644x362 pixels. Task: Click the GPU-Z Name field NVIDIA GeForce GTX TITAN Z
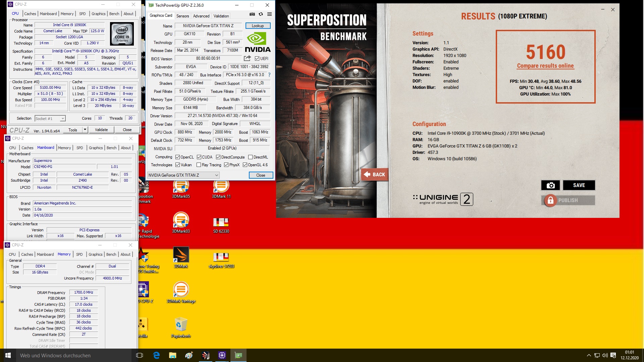tap(208, 26)
